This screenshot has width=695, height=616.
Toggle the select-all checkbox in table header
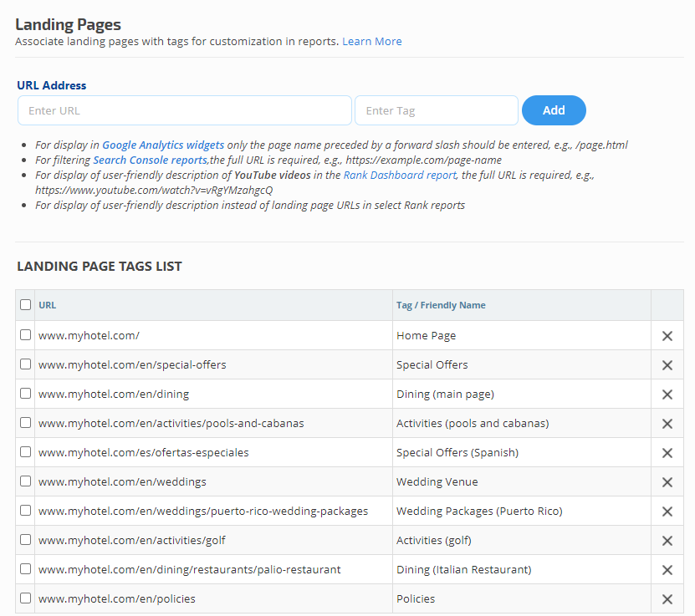26,305
